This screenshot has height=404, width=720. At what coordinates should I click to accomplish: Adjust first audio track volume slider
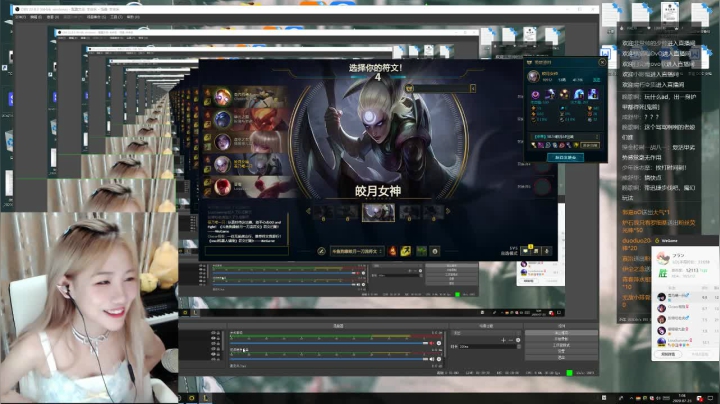328,343
